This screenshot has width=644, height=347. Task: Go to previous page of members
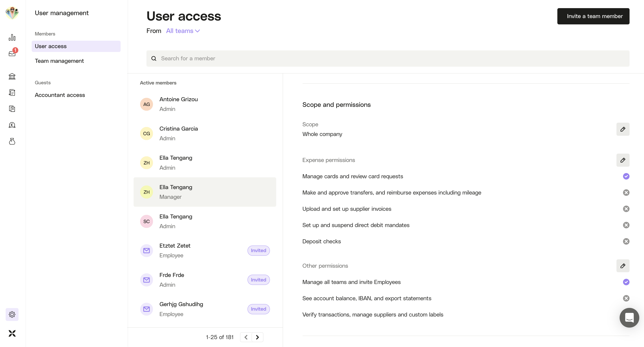[x=246, y=337]
